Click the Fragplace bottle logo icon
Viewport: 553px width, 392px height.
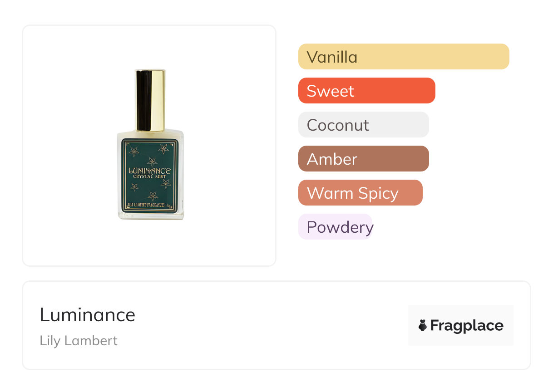pos(423,325)
